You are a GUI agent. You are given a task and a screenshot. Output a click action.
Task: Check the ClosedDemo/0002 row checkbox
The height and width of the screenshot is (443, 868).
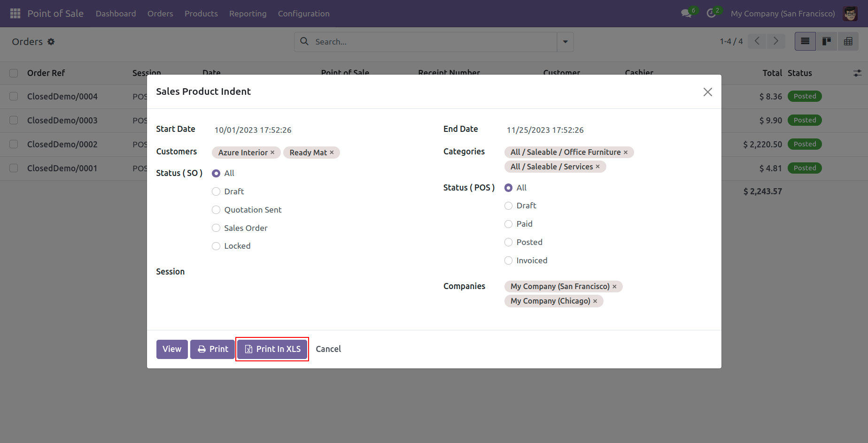click(14, 144)
